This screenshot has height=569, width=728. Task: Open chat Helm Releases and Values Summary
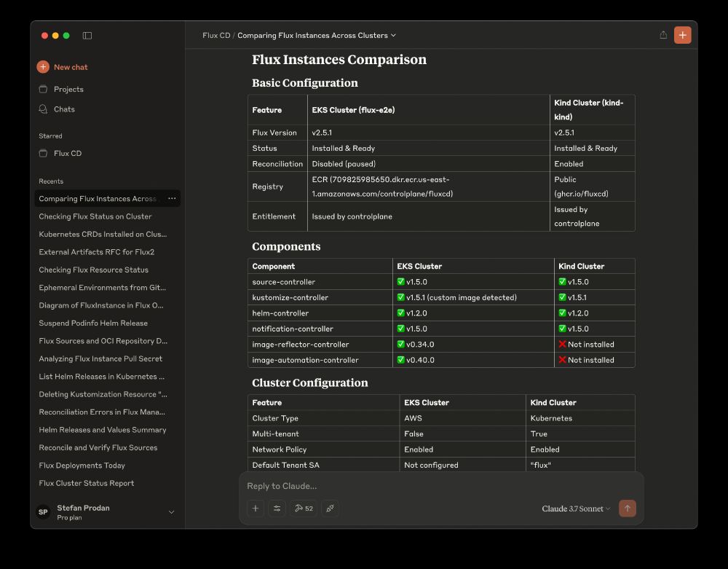(x=103, y=430)
